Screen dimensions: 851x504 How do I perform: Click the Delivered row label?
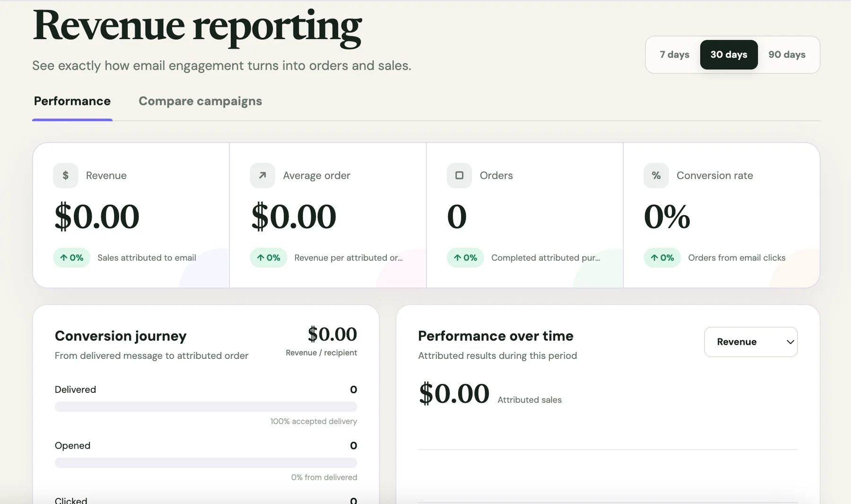pyautogui.click(x=75, y=390)
